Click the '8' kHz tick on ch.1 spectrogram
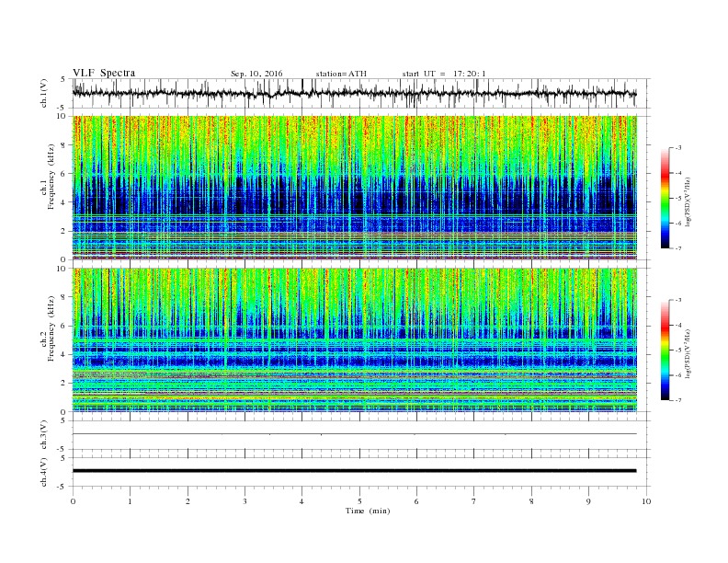728x563 pixels. [x=64, y=145]
